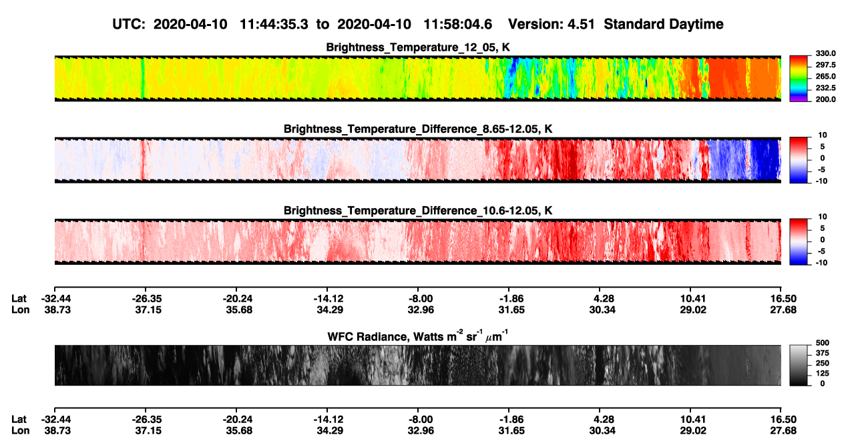Image resolution: width=868 pixels, height=445 pixels.
Task: Click latitude -20.24 on the axis under the WFC panel
Action: click(236, 419)
